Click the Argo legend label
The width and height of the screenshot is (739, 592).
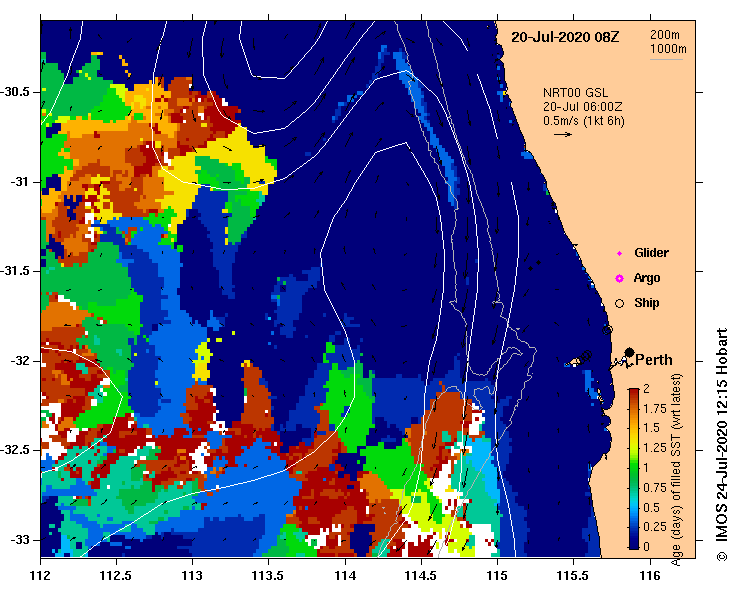point(647,278)
